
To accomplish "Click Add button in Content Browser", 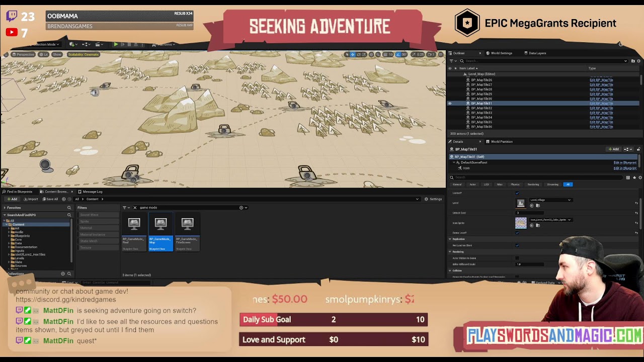I will pos(12,199).
